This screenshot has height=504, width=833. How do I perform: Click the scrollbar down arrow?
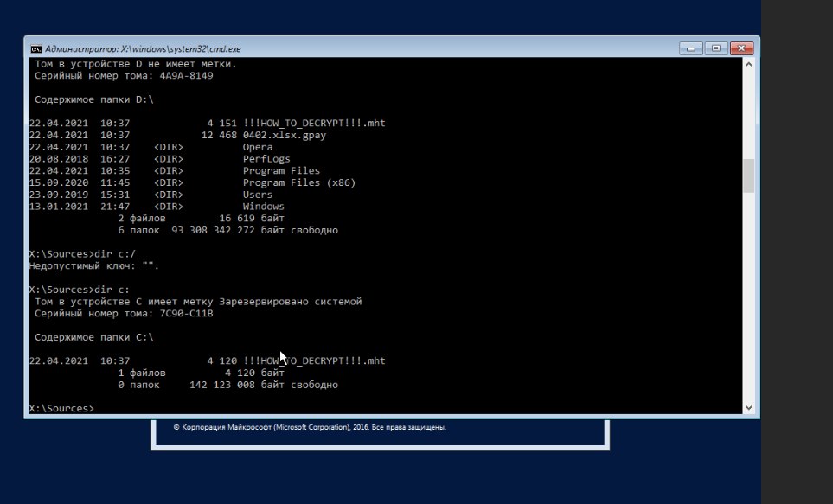pos(748,408)
